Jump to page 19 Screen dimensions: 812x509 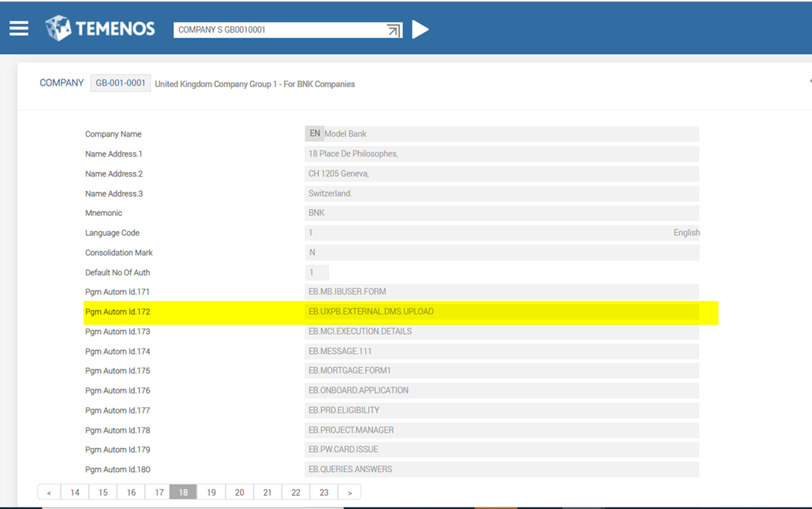(x=211, y=492)
